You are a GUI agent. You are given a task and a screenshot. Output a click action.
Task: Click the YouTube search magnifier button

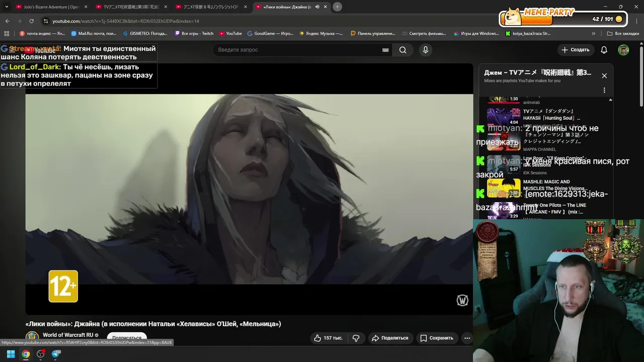coord(403,50)
